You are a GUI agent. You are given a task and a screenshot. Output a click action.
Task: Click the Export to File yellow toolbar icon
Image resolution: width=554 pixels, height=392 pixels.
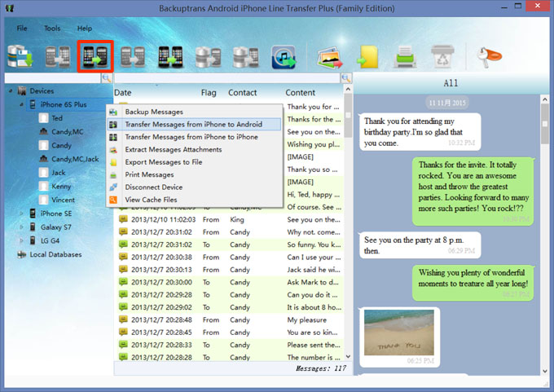(367, 56)
